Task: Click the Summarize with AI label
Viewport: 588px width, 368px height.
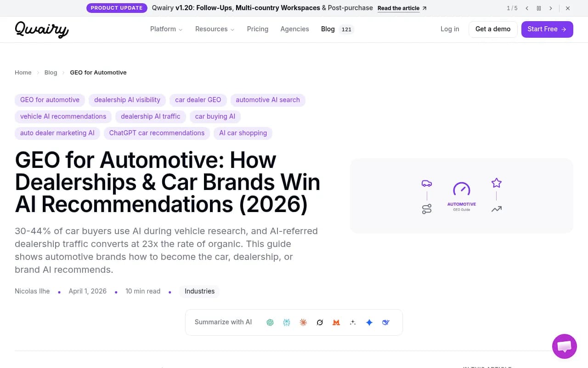Action: click(223, 322)
